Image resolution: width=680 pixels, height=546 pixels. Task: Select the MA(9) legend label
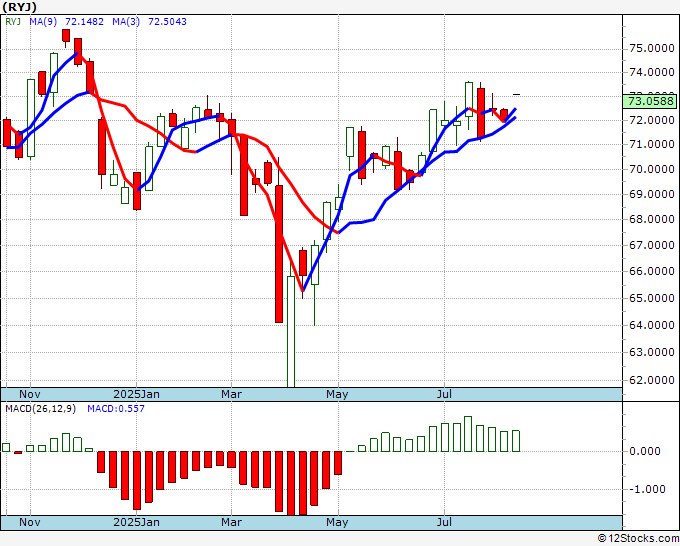[x=43, y=21]
